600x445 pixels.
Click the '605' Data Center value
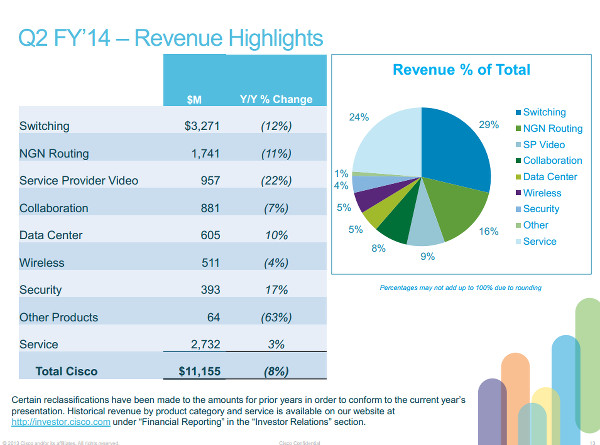click(210, 235)
